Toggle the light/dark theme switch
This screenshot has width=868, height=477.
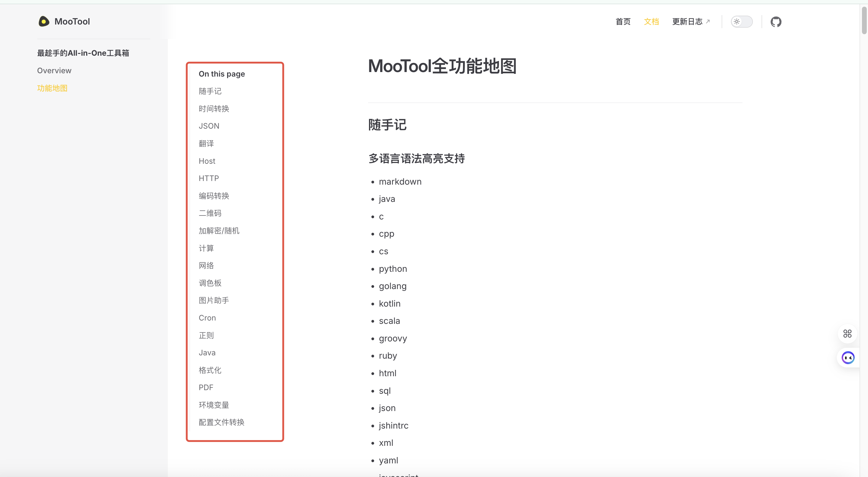741,21
